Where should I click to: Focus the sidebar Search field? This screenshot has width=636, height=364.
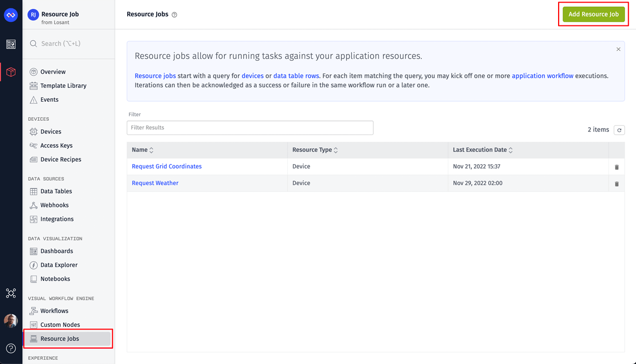click(x=68, y=43)
